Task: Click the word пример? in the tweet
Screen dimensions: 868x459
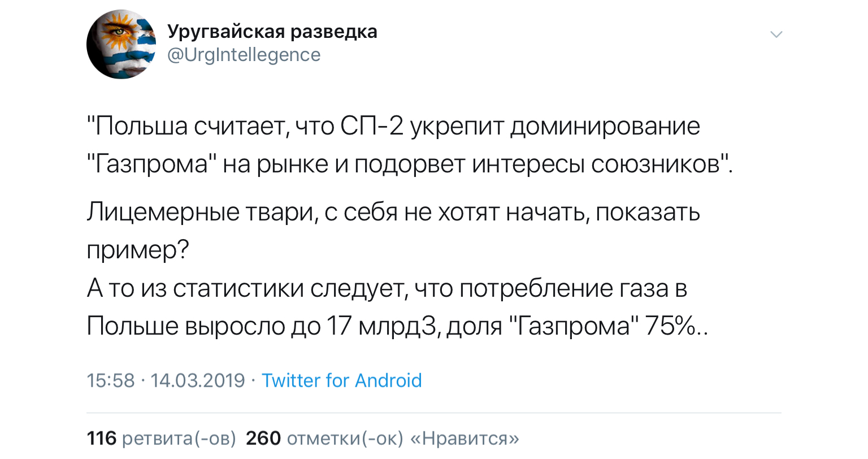Action: 137,250
